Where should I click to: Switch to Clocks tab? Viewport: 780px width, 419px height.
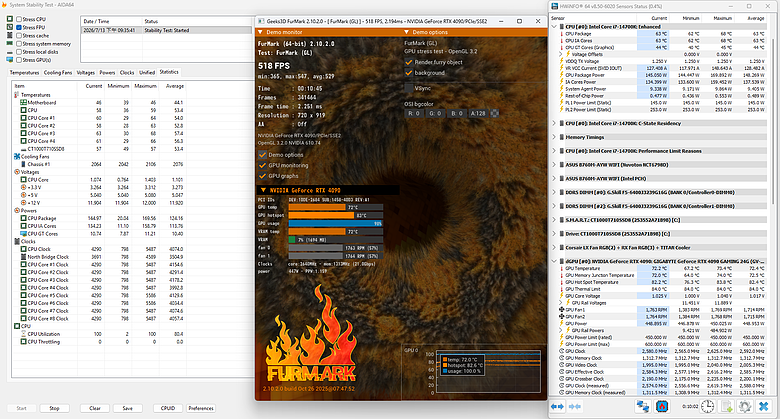(x=127, y=73)
